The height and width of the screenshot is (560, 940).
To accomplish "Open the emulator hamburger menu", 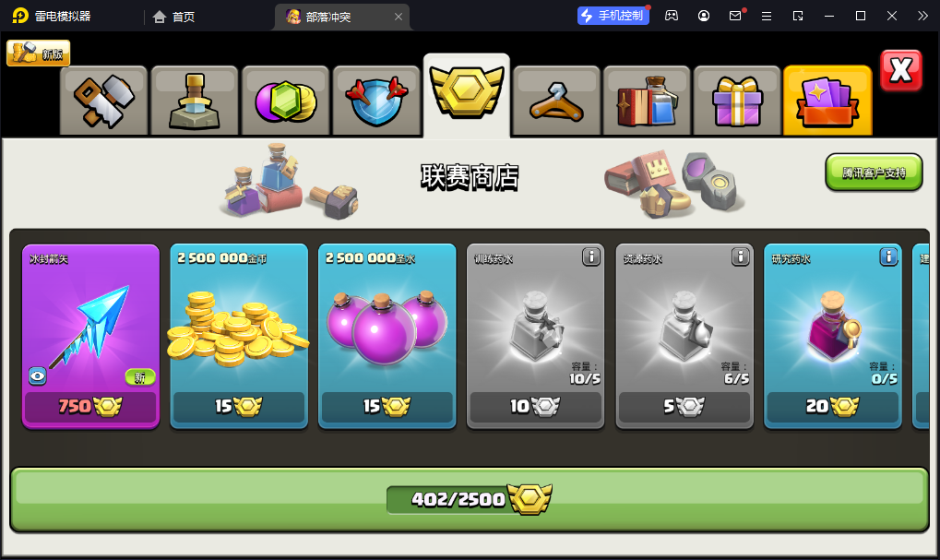I will [x=767, y=17].
